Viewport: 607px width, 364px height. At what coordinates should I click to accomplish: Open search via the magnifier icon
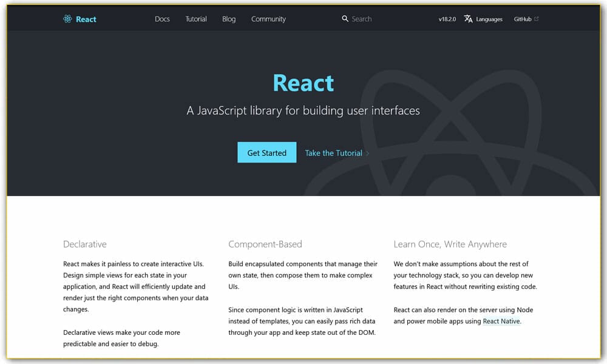[x=345, y=19]
